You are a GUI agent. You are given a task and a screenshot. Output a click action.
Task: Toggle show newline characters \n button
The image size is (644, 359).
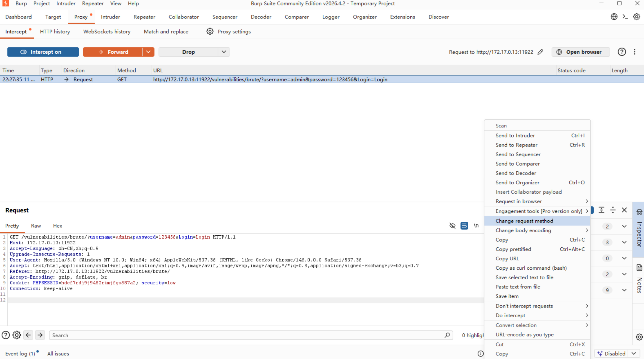pos(476,226)
